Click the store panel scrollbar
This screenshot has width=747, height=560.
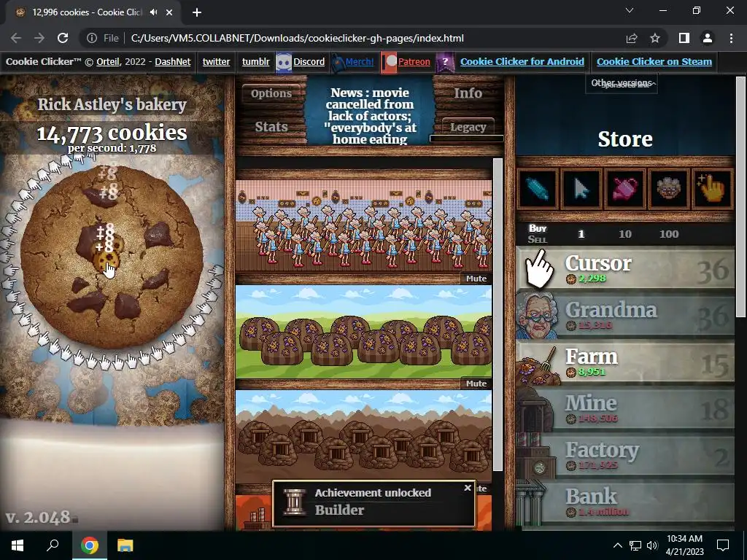point(740,197)
